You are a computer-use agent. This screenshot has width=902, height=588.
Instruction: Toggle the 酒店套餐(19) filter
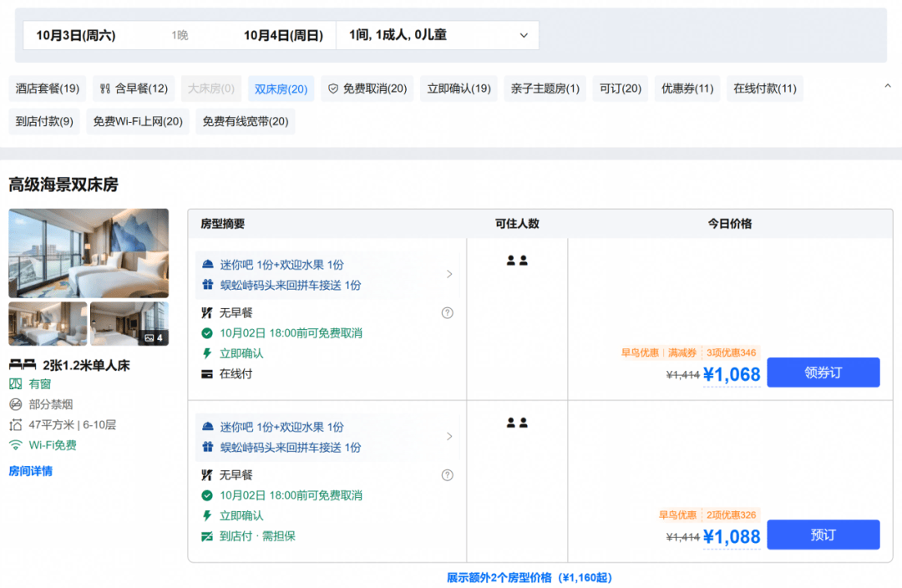[x=48, y=89]
